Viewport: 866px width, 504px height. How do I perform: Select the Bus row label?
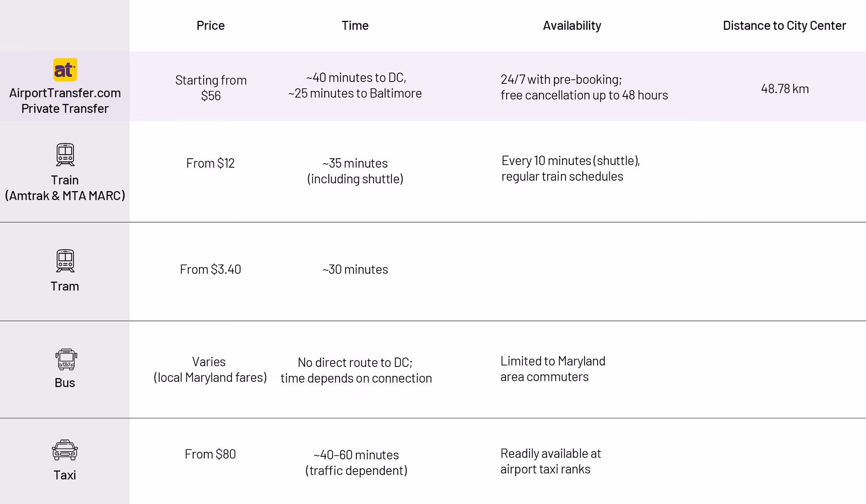coord(65,383)
